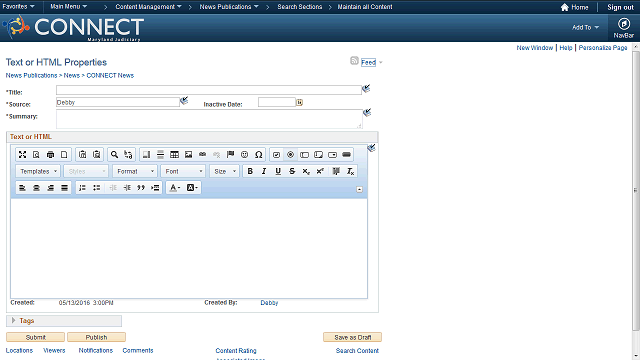This screenshot has width=640, height=360.
Task: Insert a table in the editor
Action: tap(174, 155)
